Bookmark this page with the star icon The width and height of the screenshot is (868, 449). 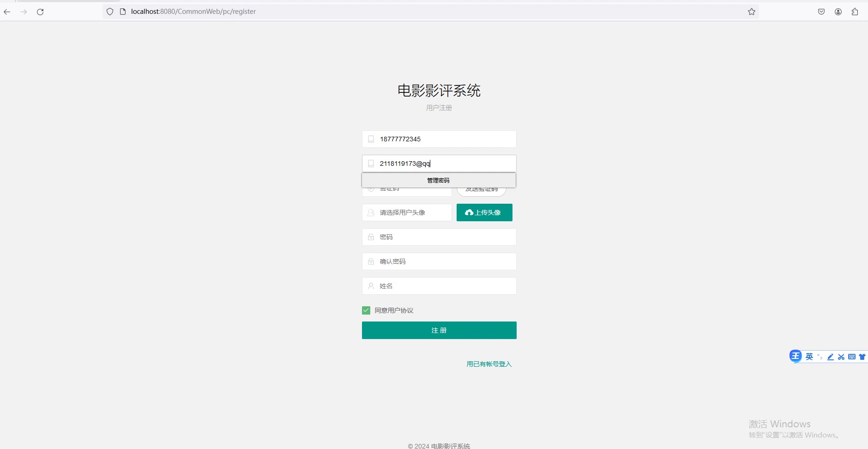(x=752, y=12)
